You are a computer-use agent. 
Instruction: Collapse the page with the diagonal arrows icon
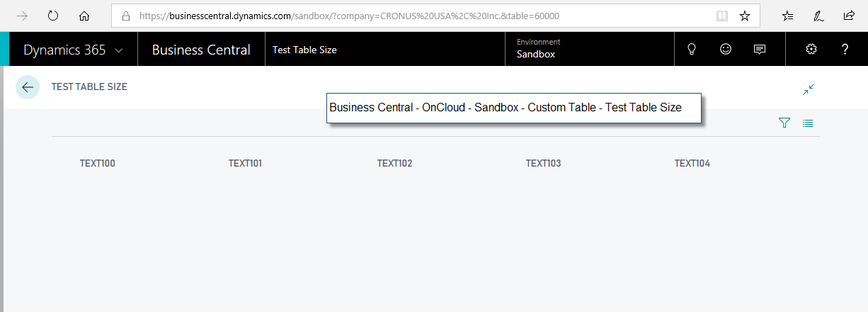(x=809, y=89)
